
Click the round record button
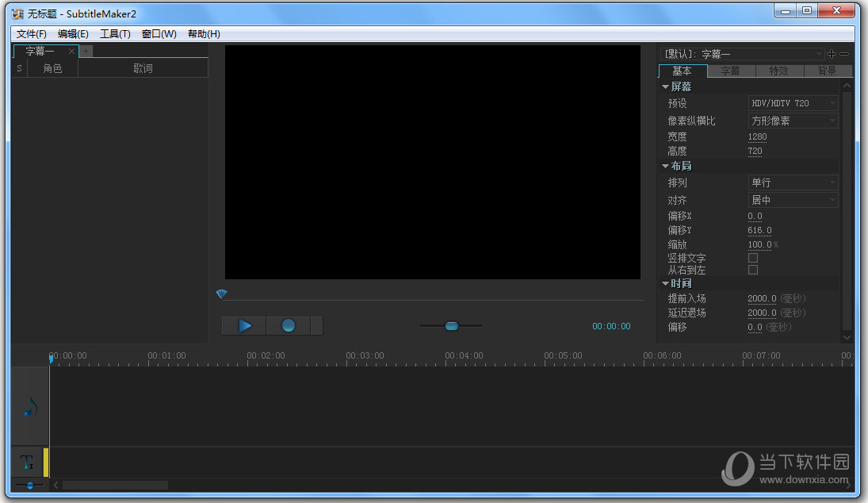[288, 326]
